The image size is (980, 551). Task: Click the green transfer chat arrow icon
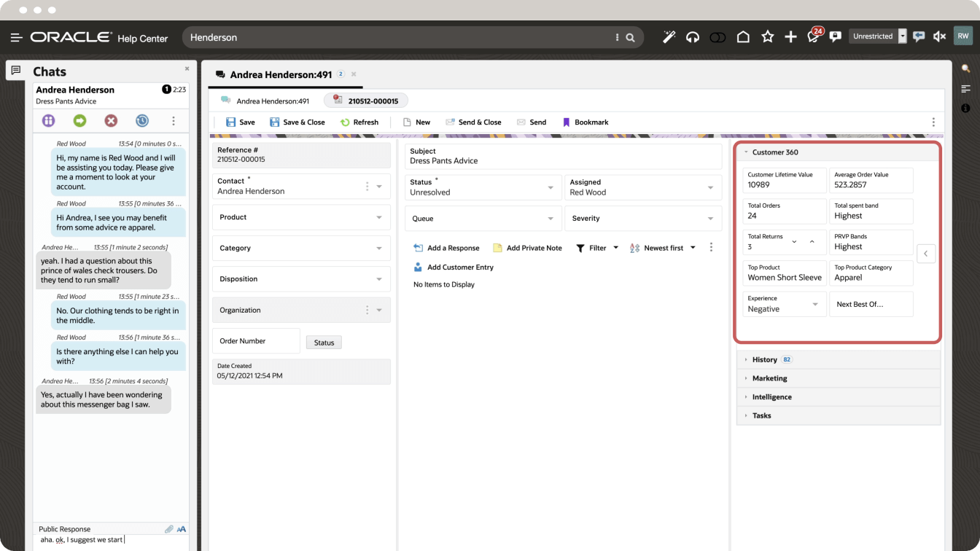pyautogui.click(x=79, y=121)
